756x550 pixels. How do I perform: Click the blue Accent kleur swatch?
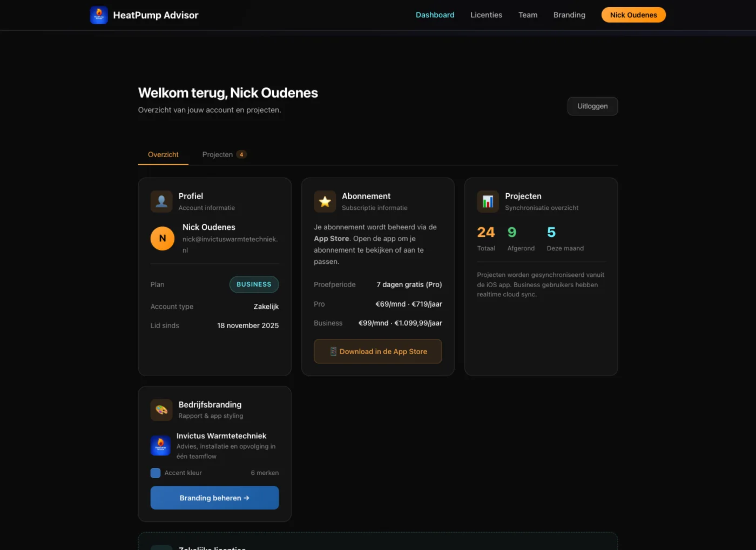(x=155, y=472)
